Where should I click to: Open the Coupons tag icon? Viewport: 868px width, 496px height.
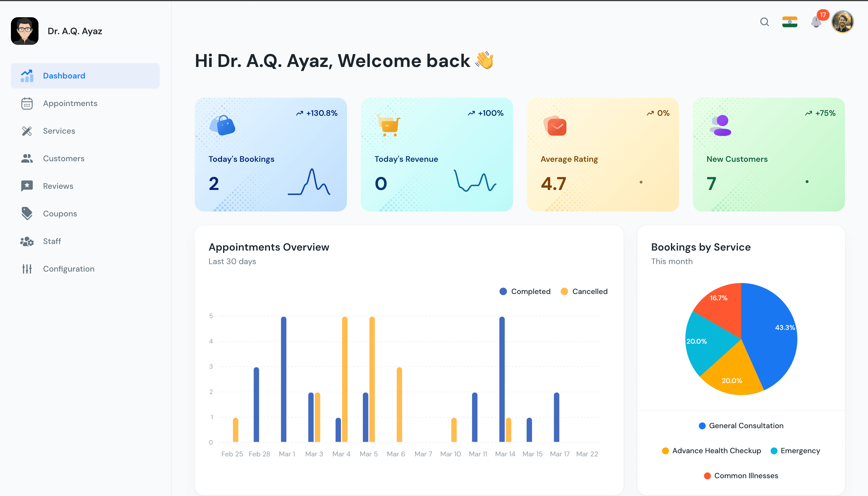[27, 214]
